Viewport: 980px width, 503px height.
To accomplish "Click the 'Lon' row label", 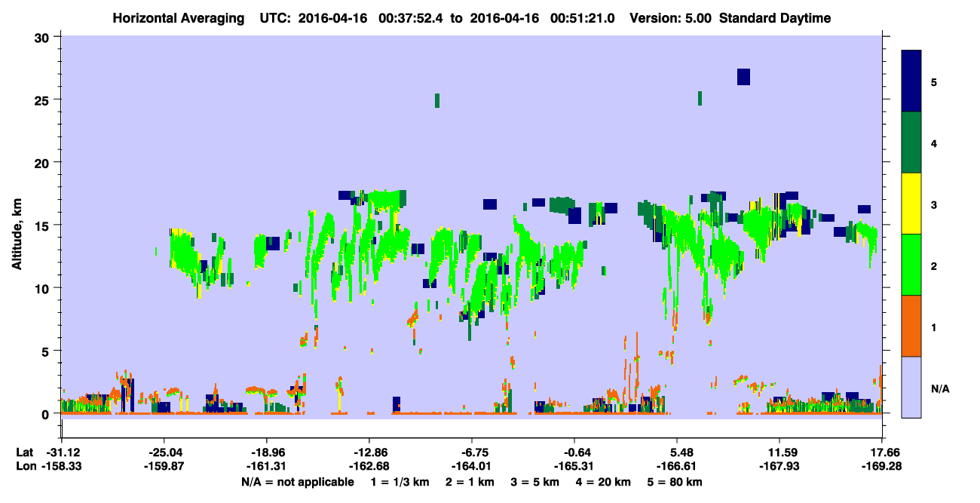I will tap(25, 467).
